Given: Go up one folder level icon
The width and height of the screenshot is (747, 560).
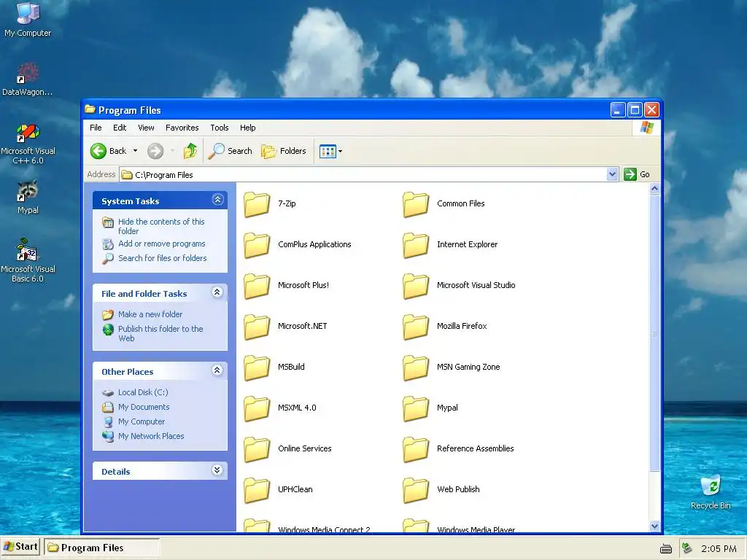Looking at the screenshot, I should click(190, 151).
